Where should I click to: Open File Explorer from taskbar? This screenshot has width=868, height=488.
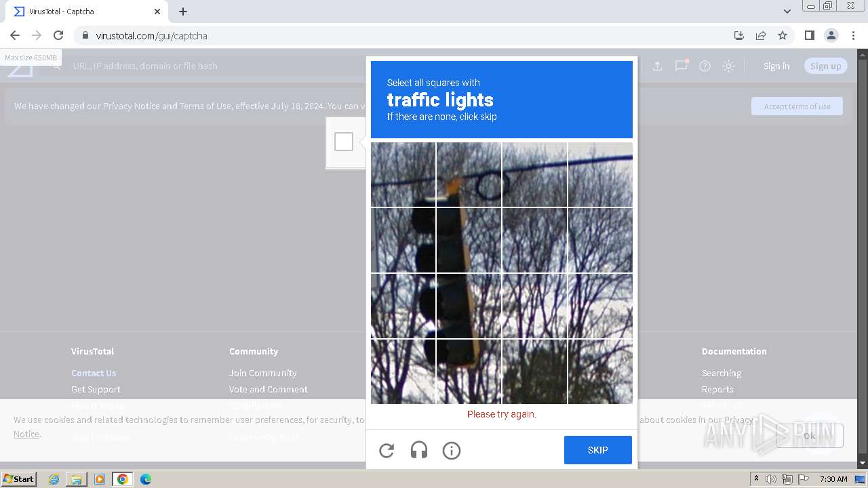pyautogui.click(x=77, y=479)
